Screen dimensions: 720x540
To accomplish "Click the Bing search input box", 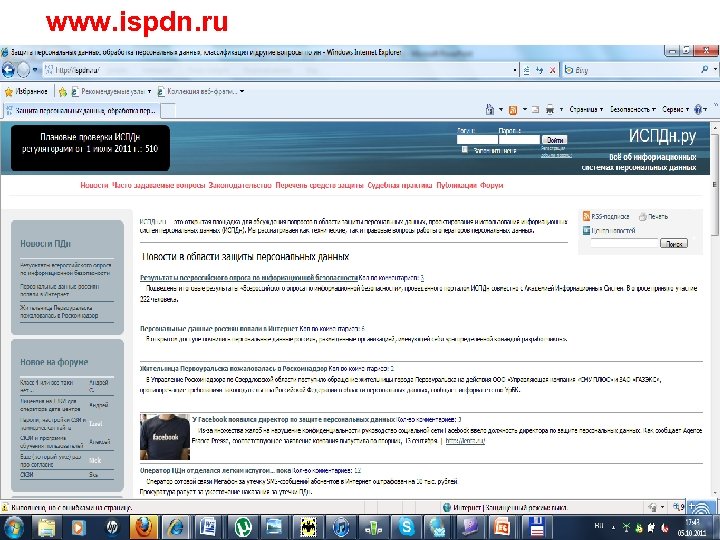I will coord(636,70).
